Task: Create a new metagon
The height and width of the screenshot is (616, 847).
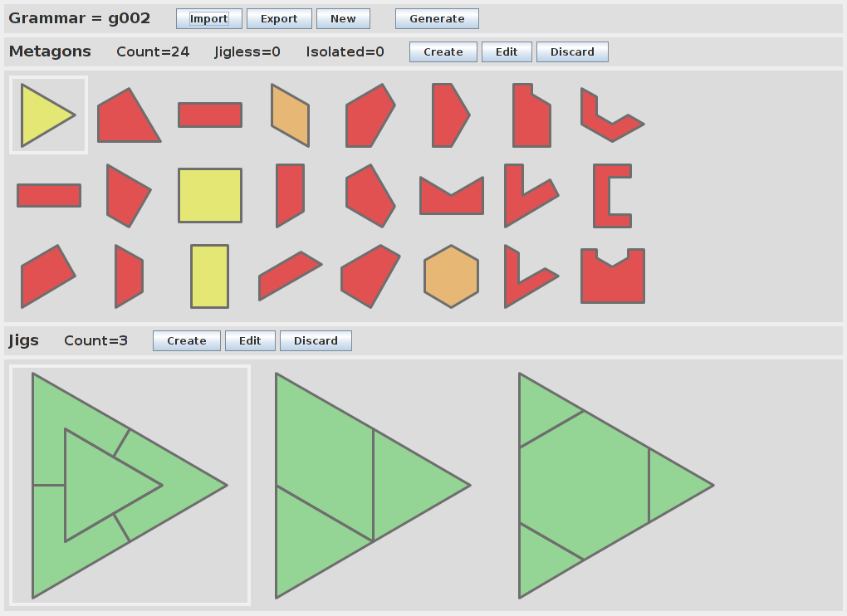Action: pyautogui.click(x=443, y=52)
